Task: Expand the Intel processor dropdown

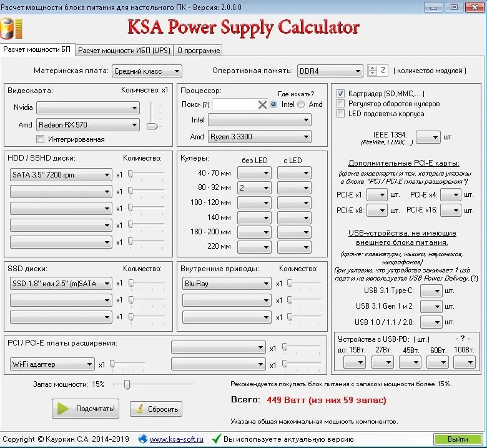Action: [260, 120]
